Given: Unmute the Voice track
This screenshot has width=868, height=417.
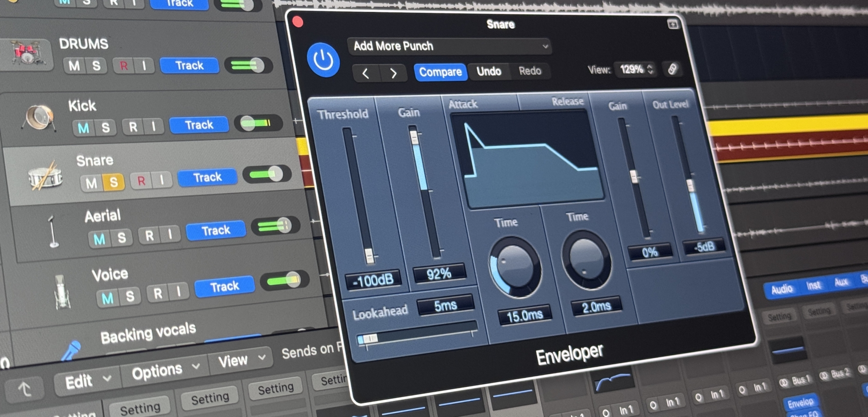Looking at the screenshot, I should (x=108, y=298).
